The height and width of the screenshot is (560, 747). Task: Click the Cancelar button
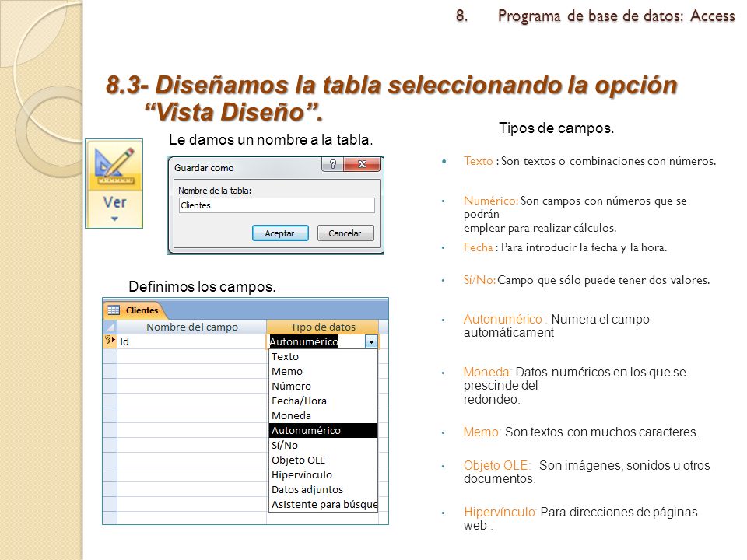[x=345, y=233]
